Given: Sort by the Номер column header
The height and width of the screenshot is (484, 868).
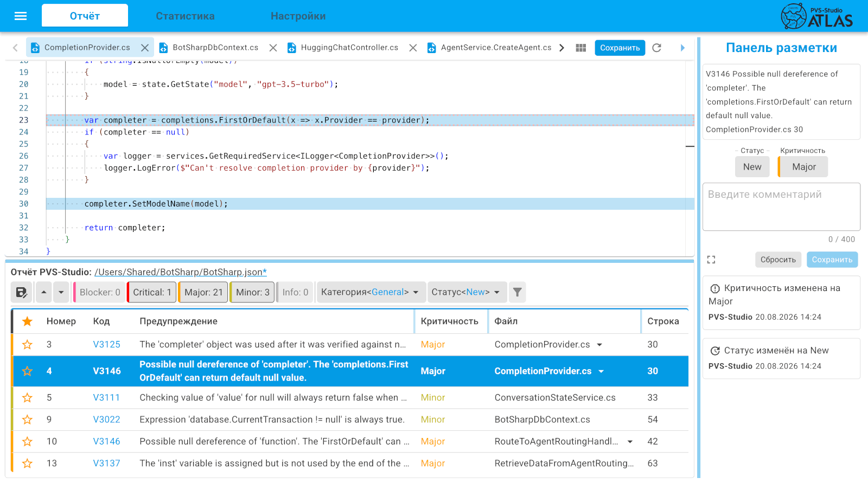Looking at the screenshot, I should tap(61, 321).
